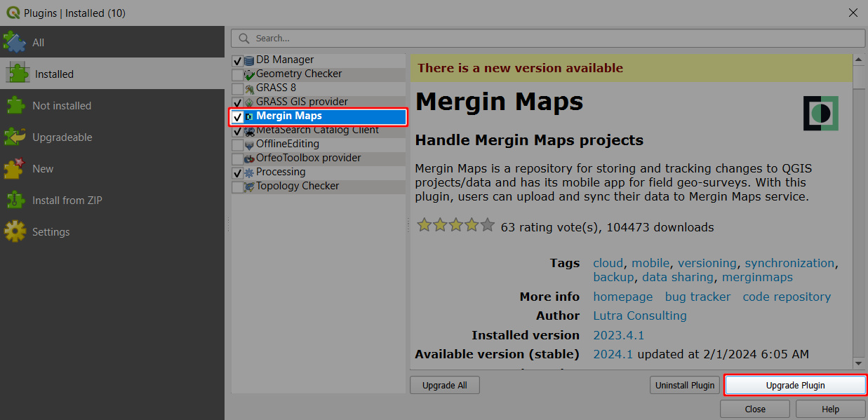Click the Upgrade All button

pos(444,385)
